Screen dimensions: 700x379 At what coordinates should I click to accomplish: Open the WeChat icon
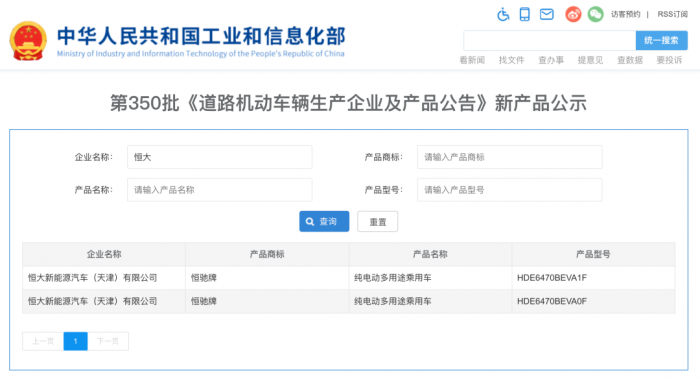pyautogui.click(x=596, y=14)
